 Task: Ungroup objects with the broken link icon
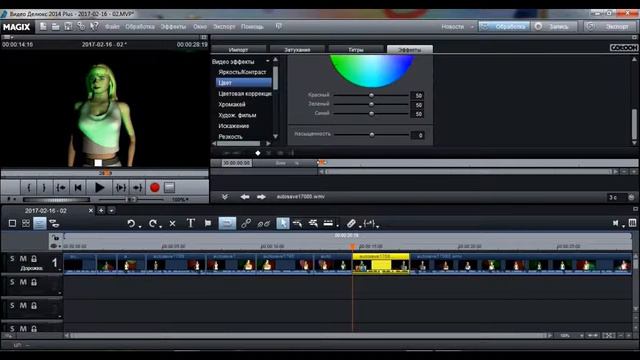click(264, 223)
